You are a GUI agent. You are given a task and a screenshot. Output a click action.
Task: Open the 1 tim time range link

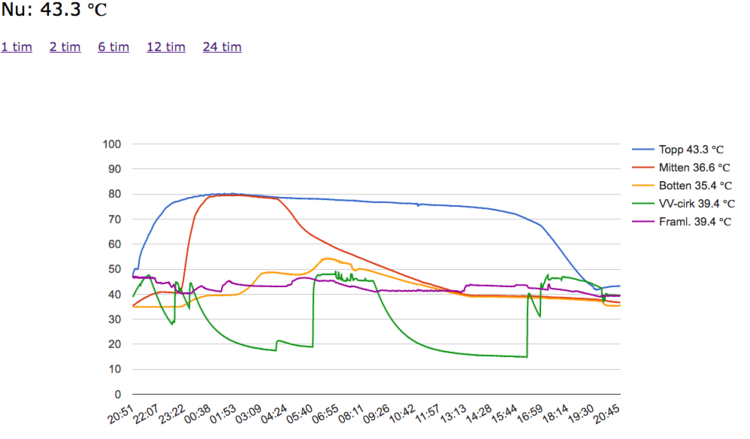pyautogui.click(x=16, y=47)
